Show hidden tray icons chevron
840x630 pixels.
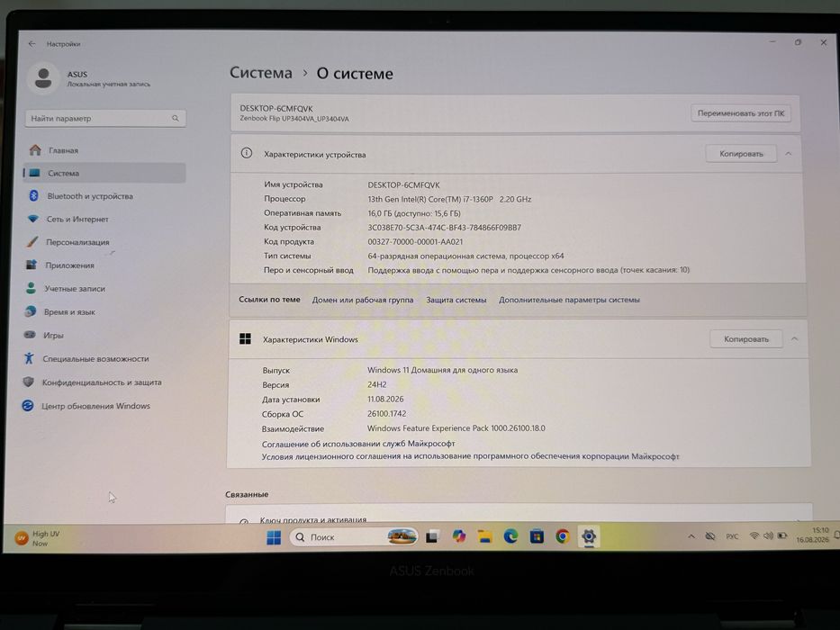(x=691, y=536)
